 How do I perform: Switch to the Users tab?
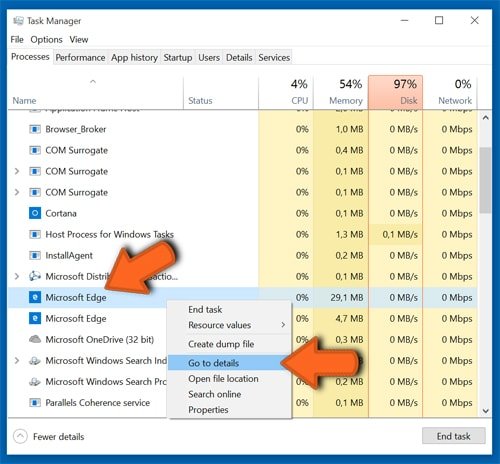(x=209, y=57)
